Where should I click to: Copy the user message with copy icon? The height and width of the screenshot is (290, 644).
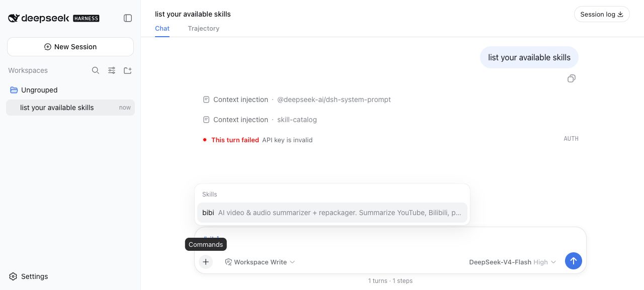572,78
